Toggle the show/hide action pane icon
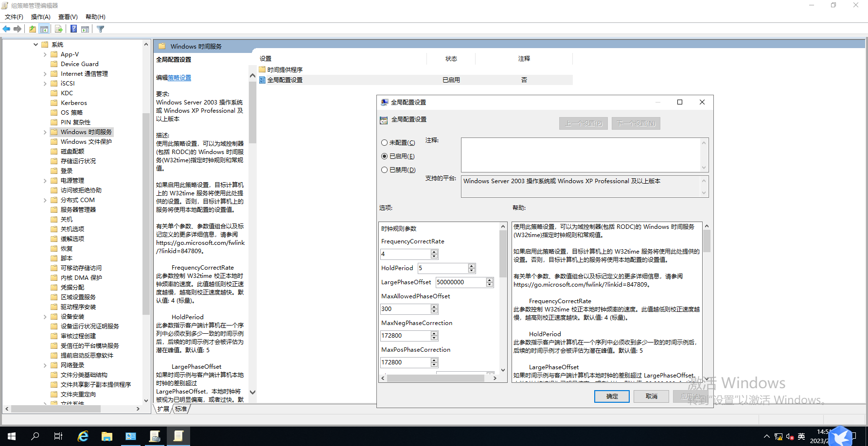Viewport: 868px width, 446px height. (x=85, y=29)
